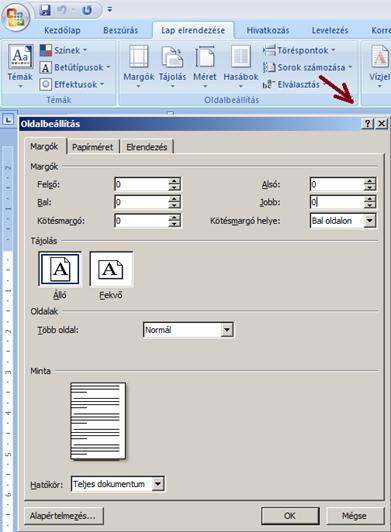Click the tab selector button by the ruler
This screenshot has width=391, height=532.
click(x=8, y=119)
